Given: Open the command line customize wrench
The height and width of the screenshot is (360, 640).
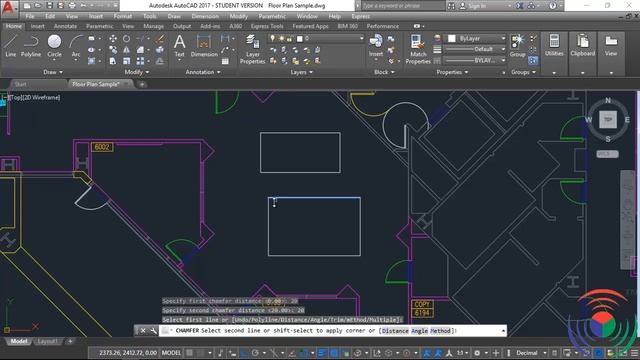Looking at the screenshot, I should [153, 331].
